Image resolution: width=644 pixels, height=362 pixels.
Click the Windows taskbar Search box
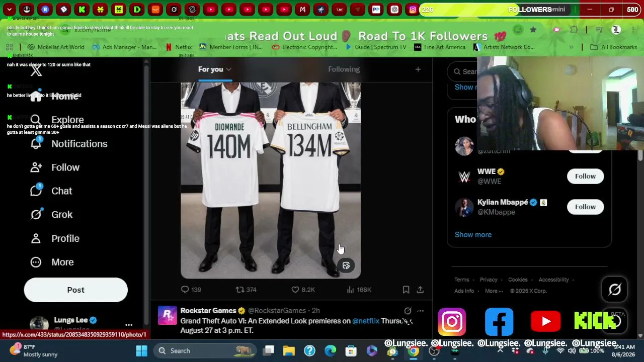[x=206, y=351]
